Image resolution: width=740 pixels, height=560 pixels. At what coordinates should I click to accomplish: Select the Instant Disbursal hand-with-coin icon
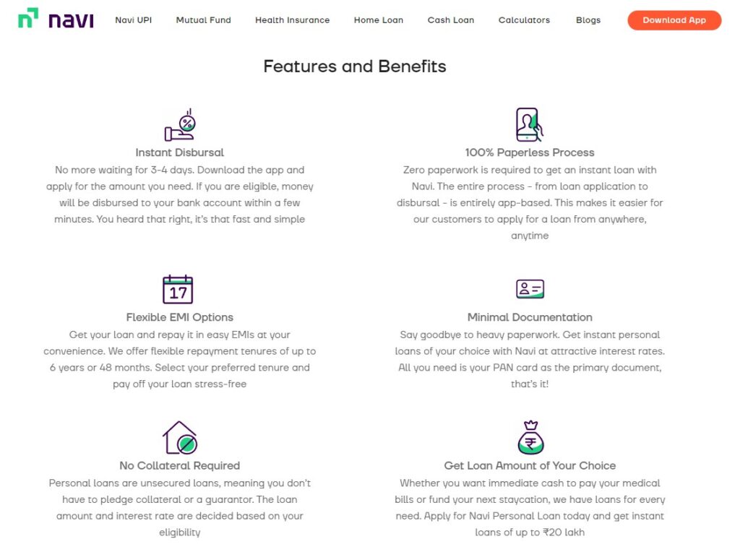tap(179, 124)
